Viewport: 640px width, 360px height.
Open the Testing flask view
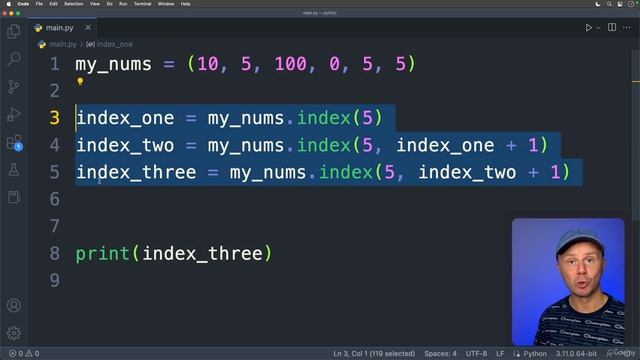14,170
